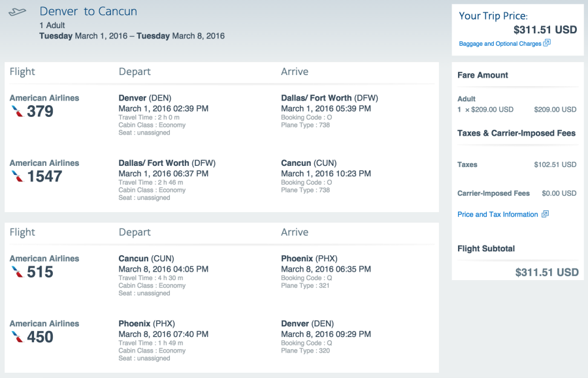This screenshot has height=378, width=588.
Task: Open the Price and Tax Information link
Action: (x=498, y=214)
